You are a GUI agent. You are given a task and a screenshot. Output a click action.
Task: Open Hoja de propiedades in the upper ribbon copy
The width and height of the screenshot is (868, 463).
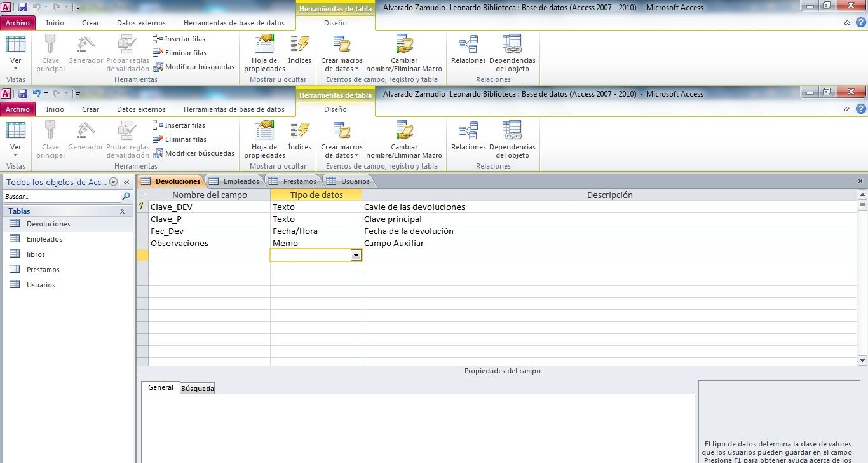point(264,53)
